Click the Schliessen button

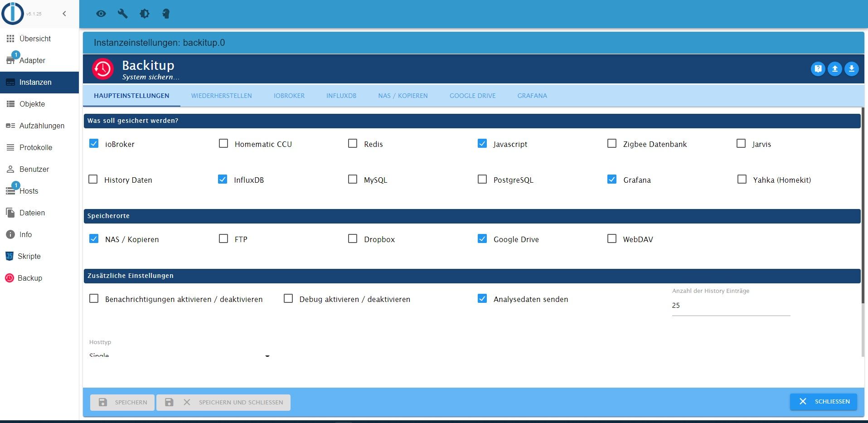(x=824, y=402)
